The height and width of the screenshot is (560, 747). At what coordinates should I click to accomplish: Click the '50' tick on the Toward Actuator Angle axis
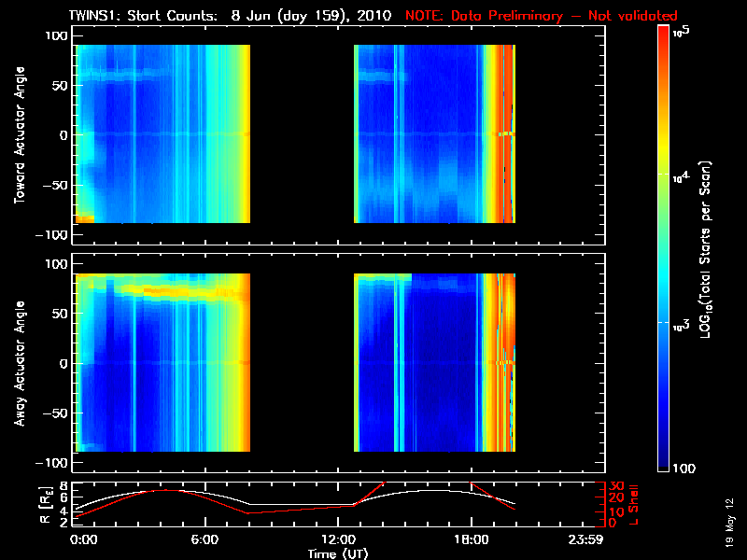(61, 86)
